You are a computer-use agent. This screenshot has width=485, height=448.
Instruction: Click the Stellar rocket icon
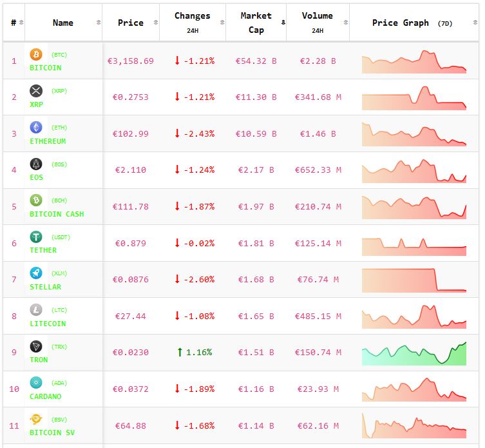click(x=36, y=273)
